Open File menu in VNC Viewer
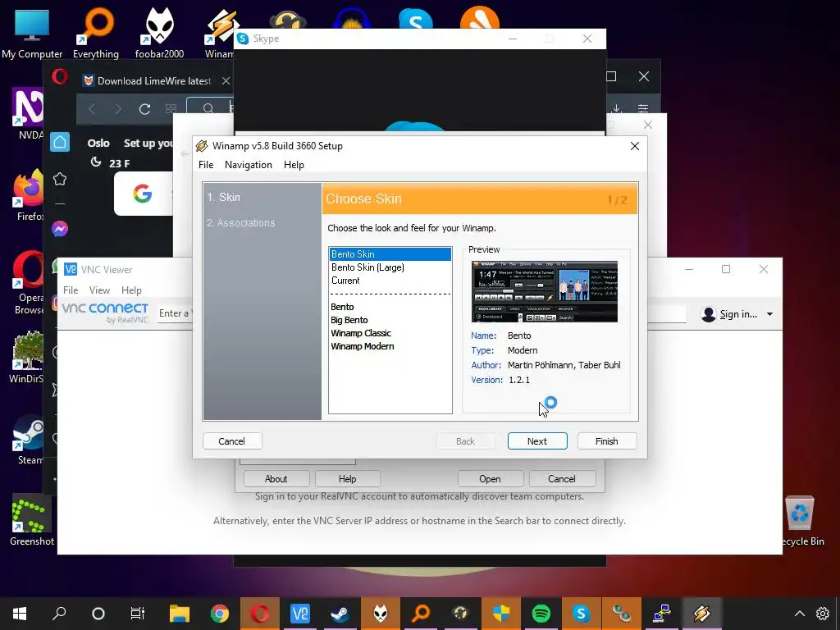Image resolution: width=840 pixels, height=630 pixels. (71, 290)
